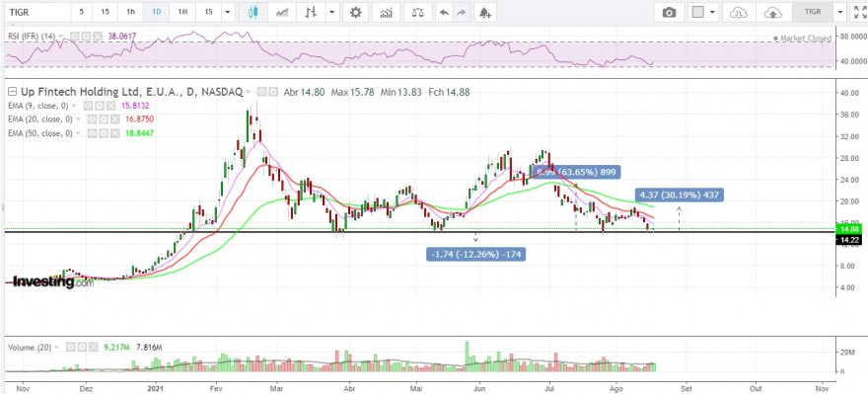Collapse the indicator legend minus box

click(x=12, y=92)
